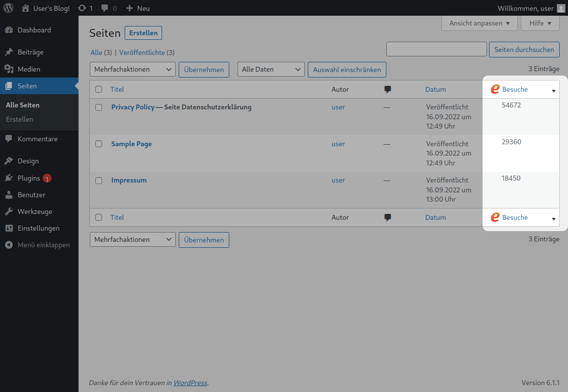Click the orange e logo in Besuche header
Image resolution: width=568 pixels, height=392 pixels.
(x=495, y=89)
